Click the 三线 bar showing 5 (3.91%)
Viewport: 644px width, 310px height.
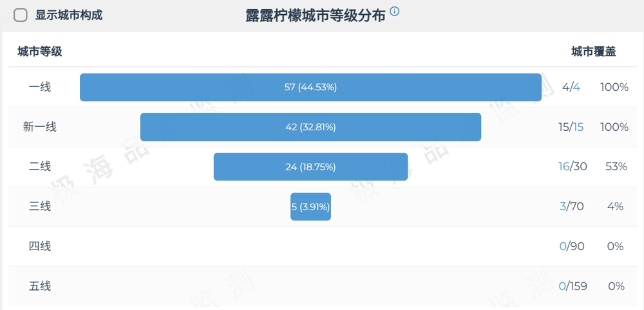(310, 206)
